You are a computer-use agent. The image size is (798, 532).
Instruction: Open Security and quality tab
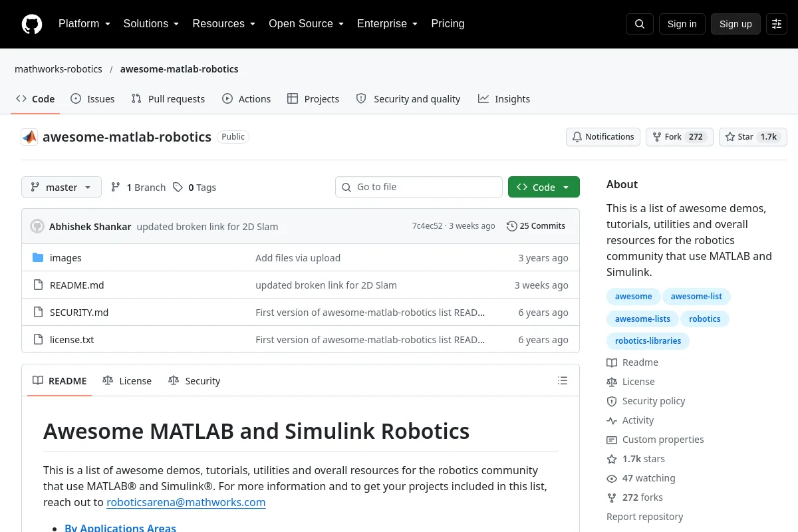[x=408, y=99]
